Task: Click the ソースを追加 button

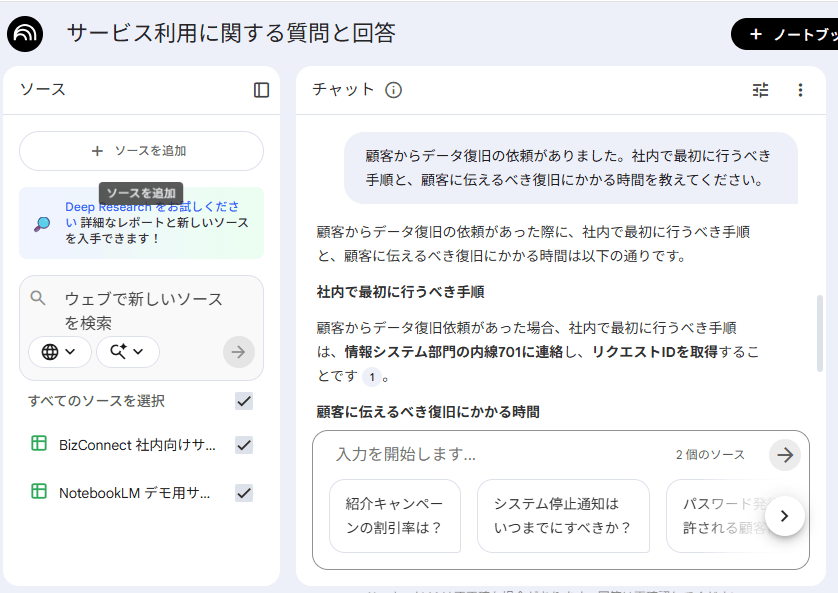Action: click(141, 151)
